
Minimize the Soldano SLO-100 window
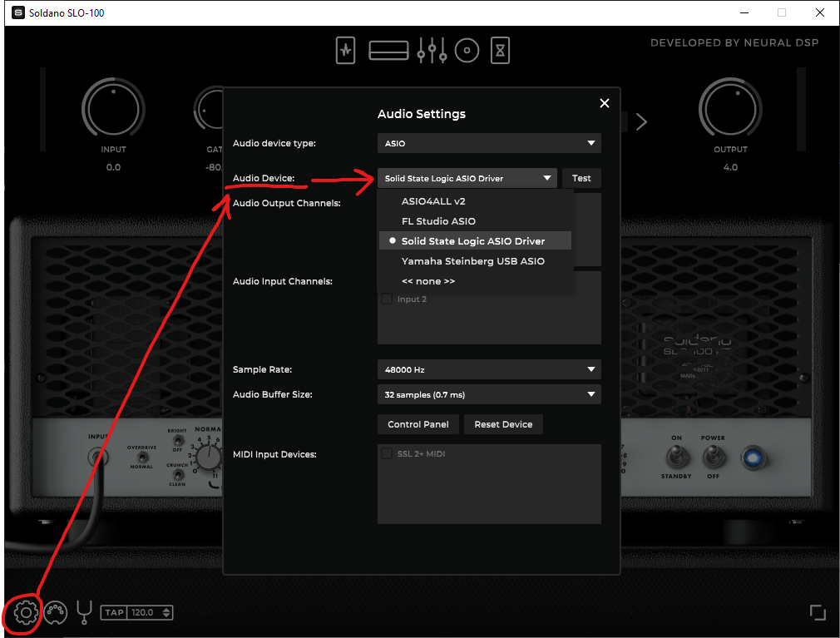[744, 12]
